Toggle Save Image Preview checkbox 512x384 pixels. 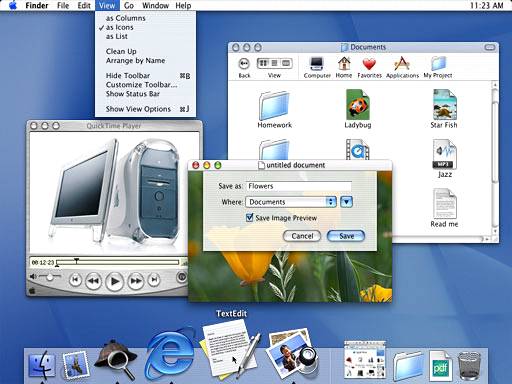click(x=249, y=218)
